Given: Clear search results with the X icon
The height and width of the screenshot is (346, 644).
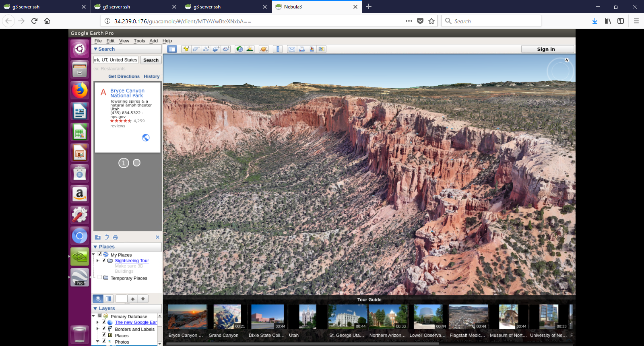Looking at the screenshot, I should [x=157, y=237].
